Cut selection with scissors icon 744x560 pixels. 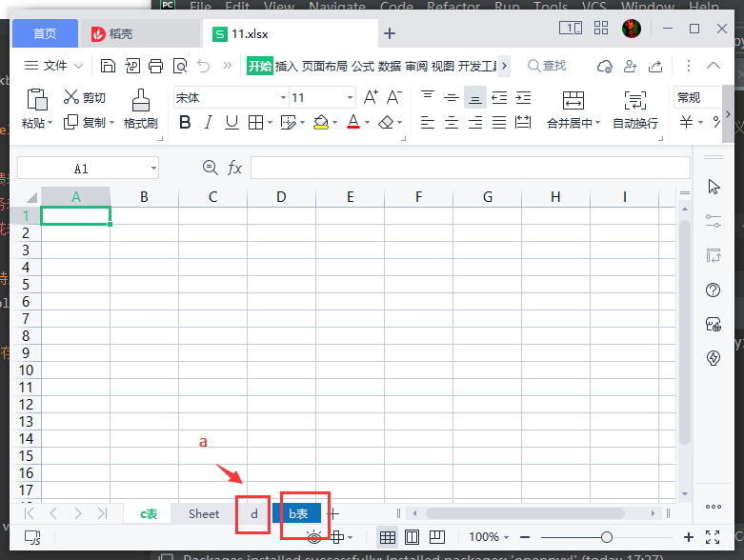coord(70,97)
